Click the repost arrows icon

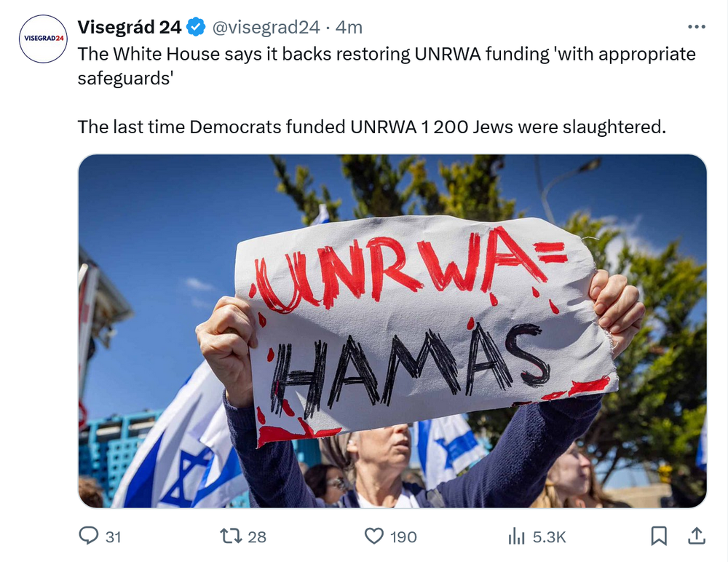[231, 536]
